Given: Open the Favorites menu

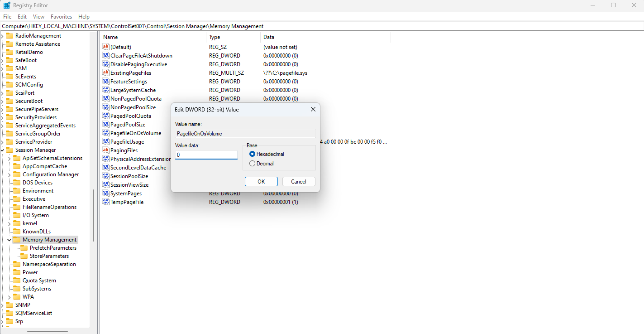Looking at the screenshot, I should click(x=61, y=17).
